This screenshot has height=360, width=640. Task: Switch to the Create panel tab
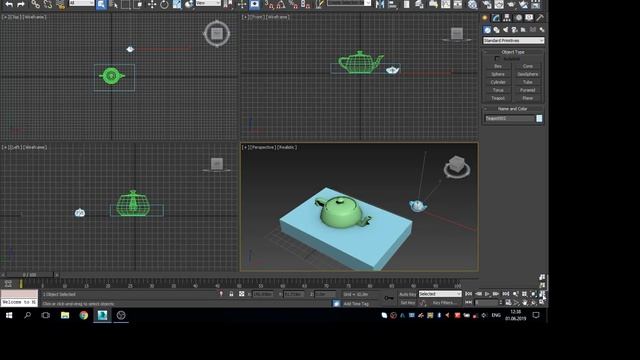click(485, 18)
